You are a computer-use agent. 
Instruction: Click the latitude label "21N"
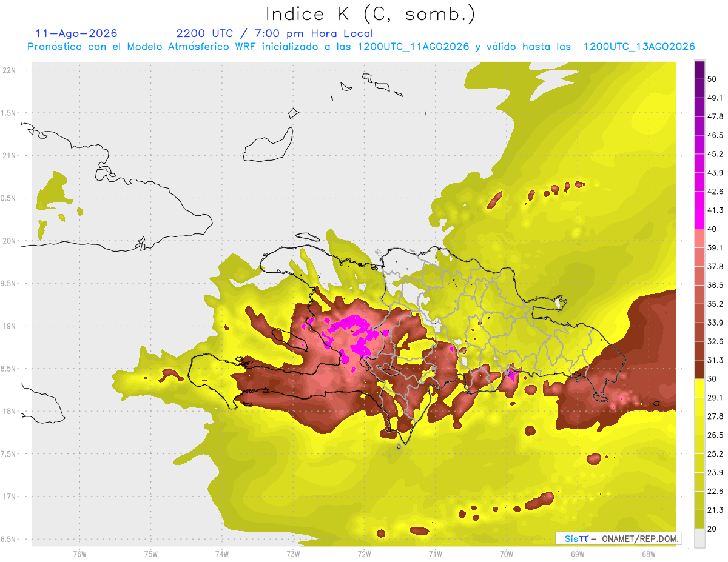pos(10,155)
